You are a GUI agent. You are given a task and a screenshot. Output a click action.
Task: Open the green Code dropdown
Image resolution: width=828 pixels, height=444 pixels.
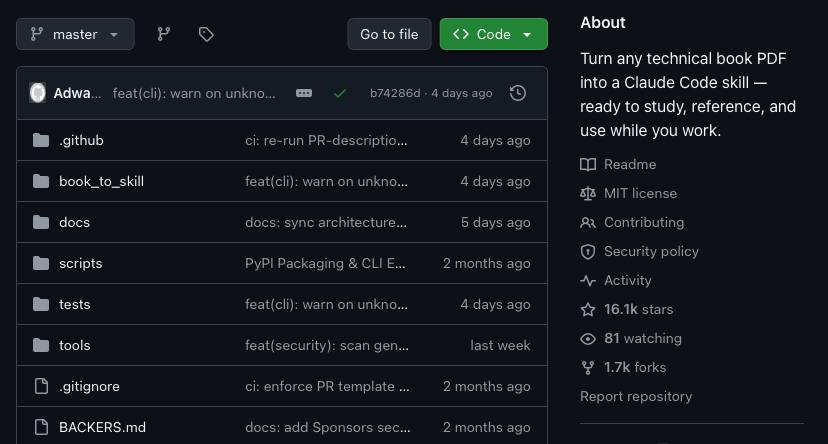pos(494,34)
